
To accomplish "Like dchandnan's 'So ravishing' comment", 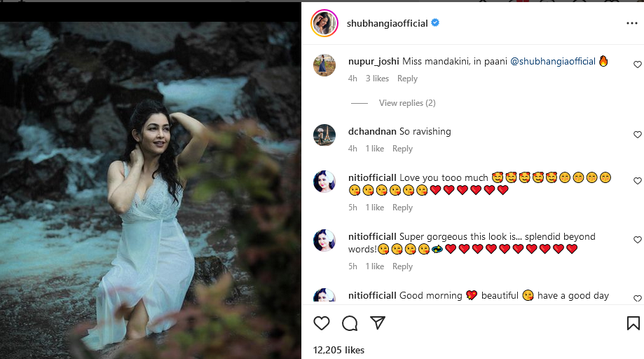I will [637, 135].
